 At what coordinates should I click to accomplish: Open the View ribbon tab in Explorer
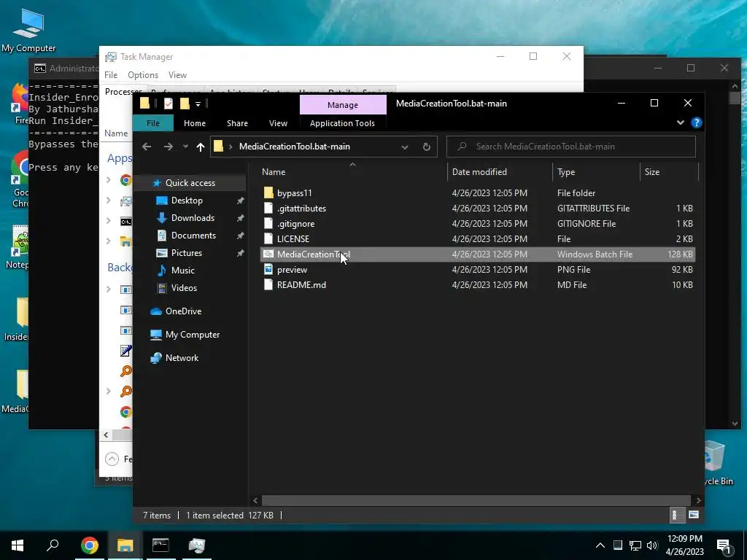coord(278,122)
